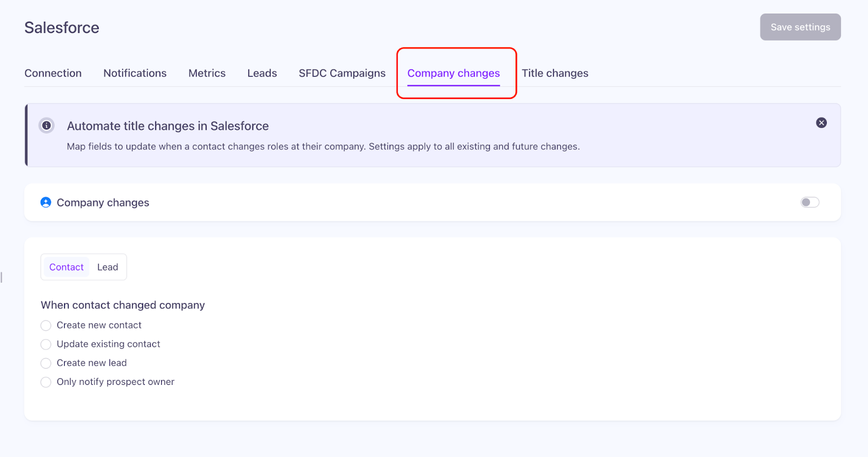Click the info icon in the banner
The image size is (868, 457).
47,125
